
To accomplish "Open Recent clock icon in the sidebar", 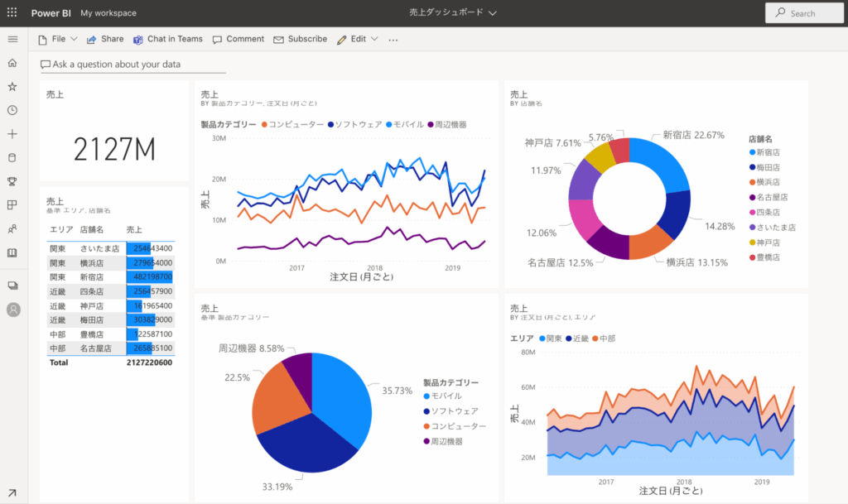I will (12, 110).
